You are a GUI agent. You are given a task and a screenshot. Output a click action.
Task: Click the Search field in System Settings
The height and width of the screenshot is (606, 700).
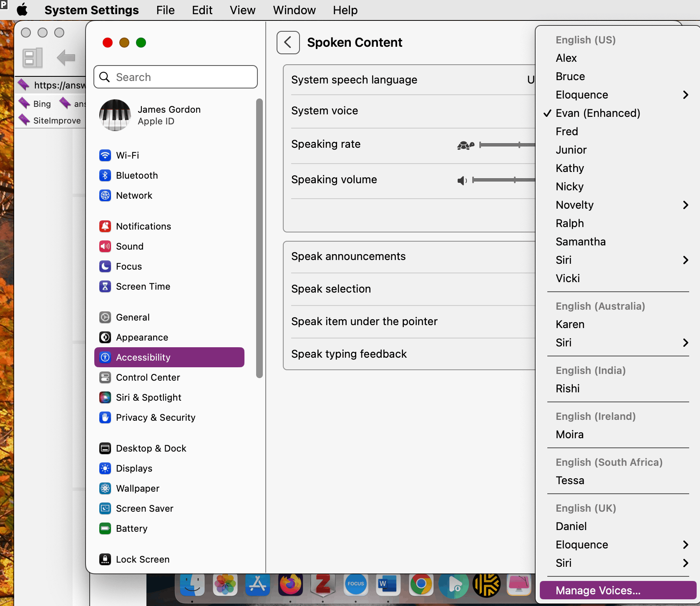coord(176,77)
